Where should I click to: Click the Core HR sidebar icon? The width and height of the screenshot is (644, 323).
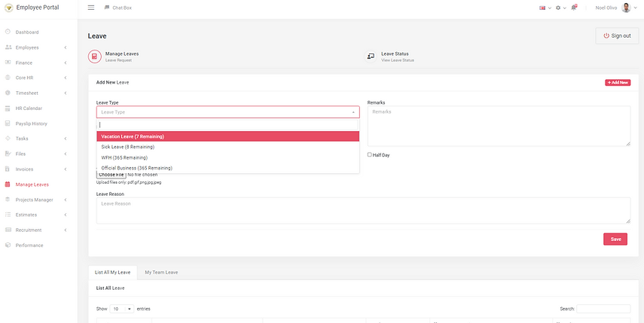pos(8,78)
